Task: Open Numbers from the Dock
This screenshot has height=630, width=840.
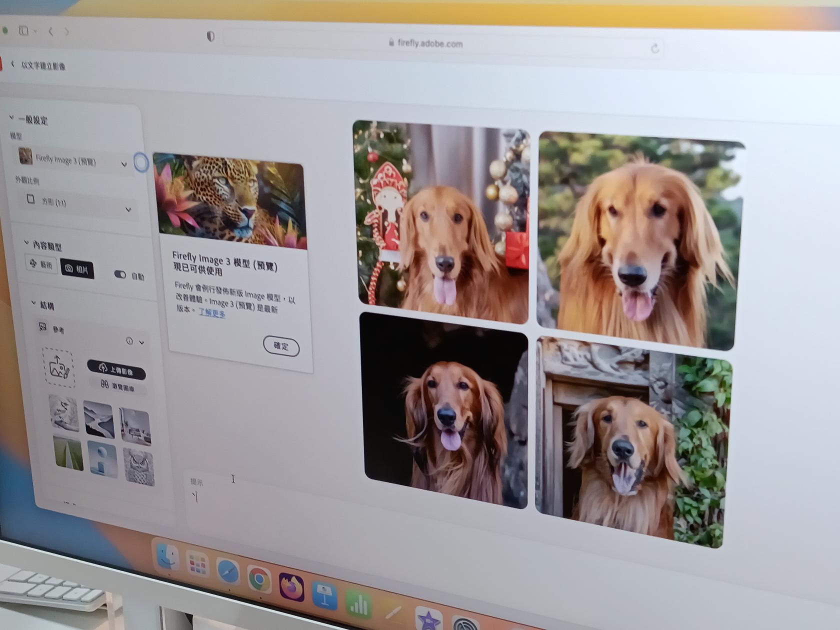Action: 358,603
